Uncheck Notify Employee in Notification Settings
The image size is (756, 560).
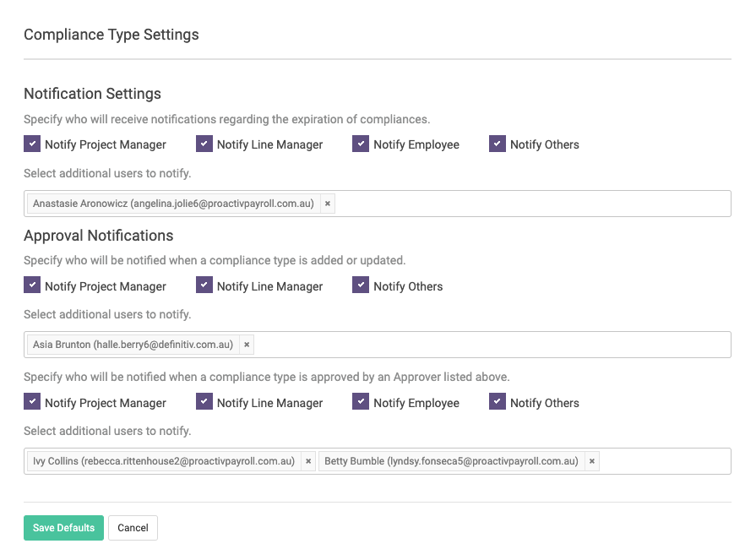361,144
